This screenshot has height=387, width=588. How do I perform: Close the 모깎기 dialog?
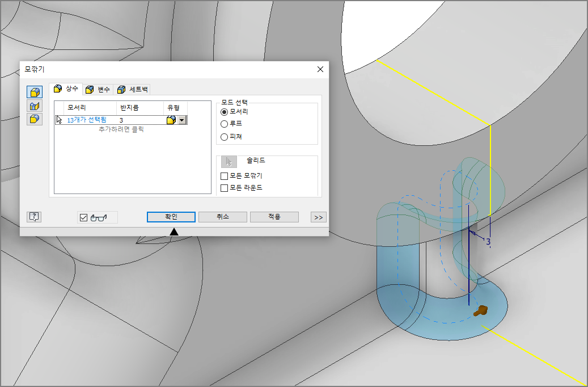coord(320,69)
